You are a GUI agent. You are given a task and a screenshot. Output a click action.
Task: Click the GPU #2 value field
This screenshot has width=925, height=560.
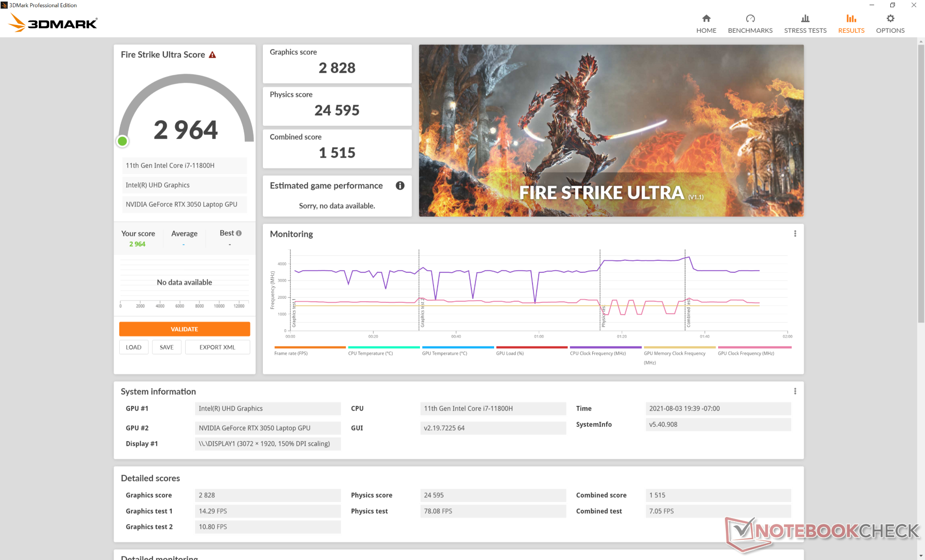[x=268, y=428]
